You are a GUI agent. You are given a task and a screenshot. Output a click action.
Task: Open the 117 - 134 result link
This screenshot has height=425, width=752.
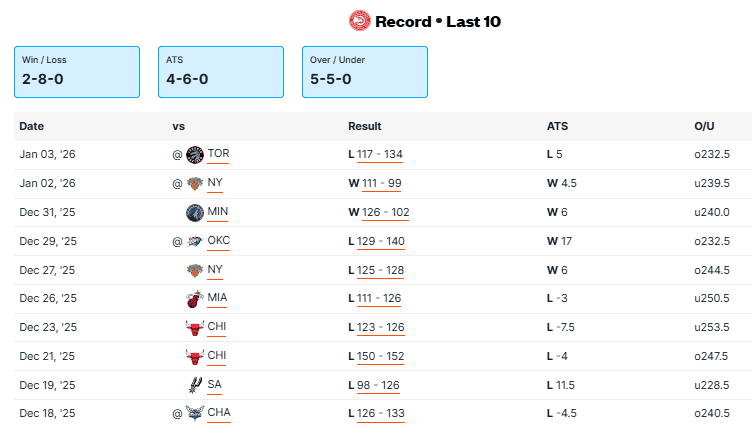click(380, 155)
